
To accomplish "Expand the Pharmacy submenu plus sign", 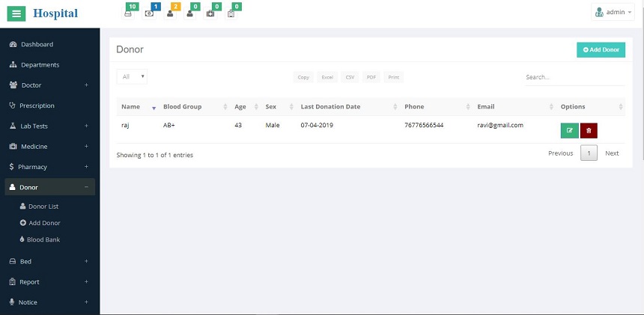I will coord(86,167).
